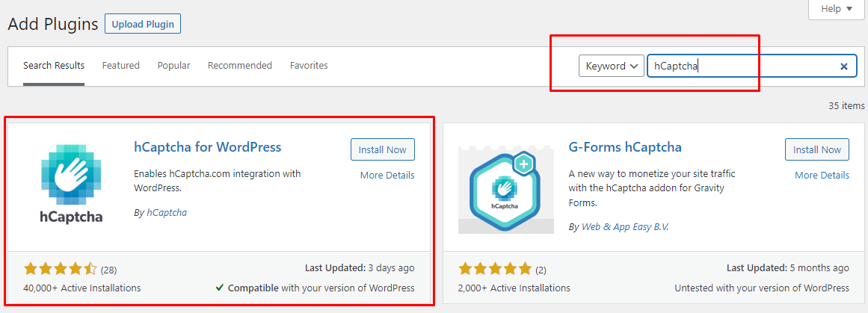
Task: Open More Details for hCaptcha for WordPress
Action: [x=387, y=176]
